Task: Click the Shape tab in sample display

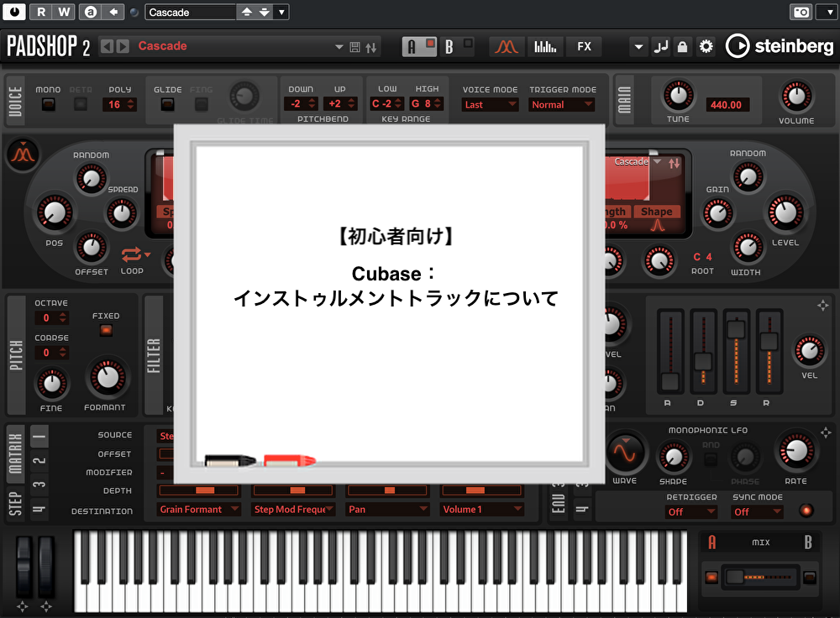Action: pyautogui.click(x=656, y=212)
